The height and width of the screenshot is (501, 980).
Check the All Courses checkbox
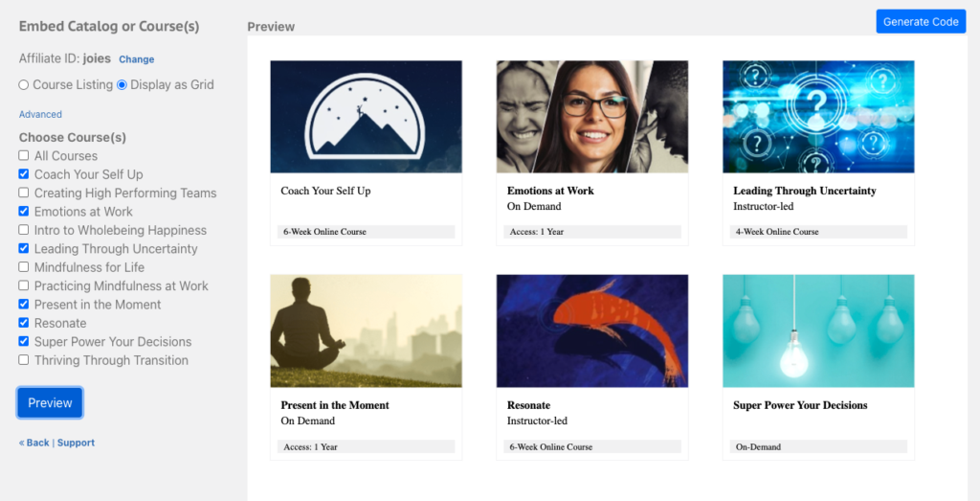pos(24,156)
